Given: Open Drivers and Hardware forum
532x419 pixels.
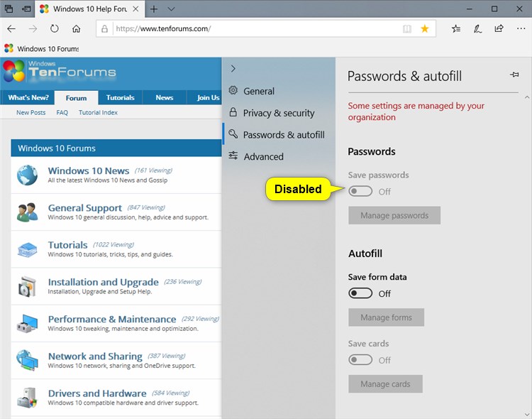Looking at the screenshot, I should pyautogui.click(x=97, y=393).
